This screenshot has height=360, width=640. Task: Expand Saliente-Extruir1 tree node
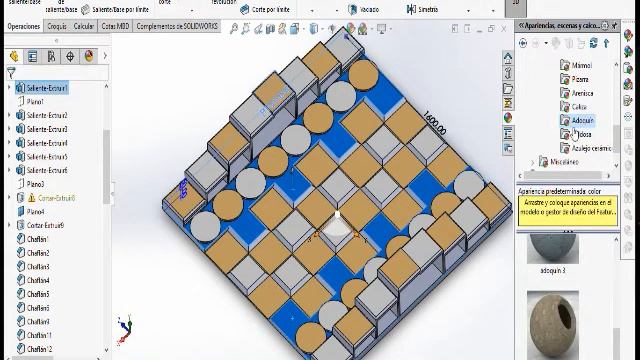9,87
